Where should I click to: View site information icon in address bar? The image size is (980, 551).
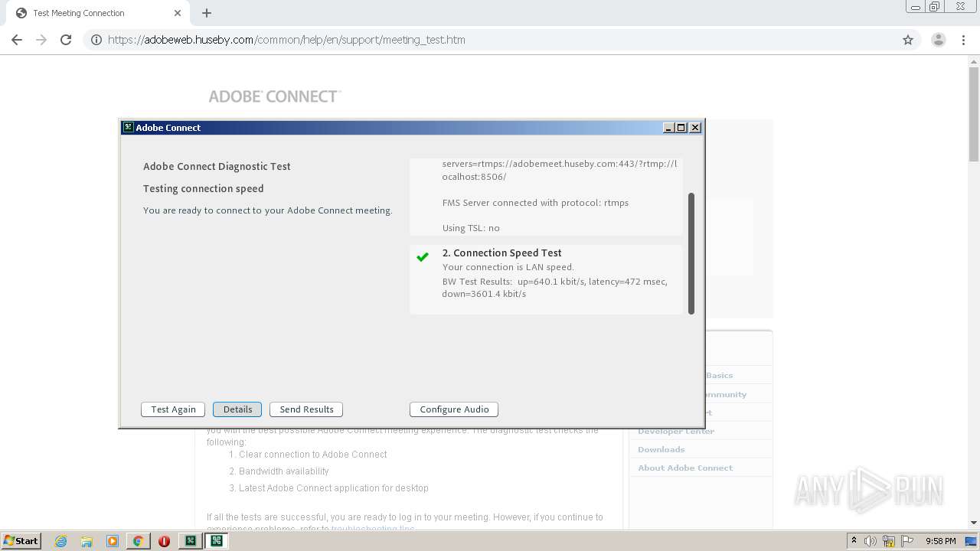tap(96, 40)
